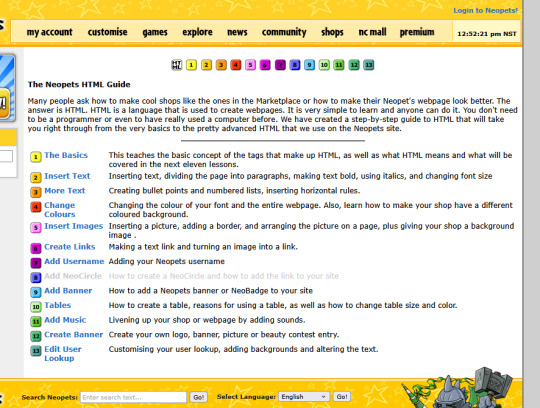
Task: Click the Search Neopets text field
Action: pyautogui.click(x=133, y=397)
